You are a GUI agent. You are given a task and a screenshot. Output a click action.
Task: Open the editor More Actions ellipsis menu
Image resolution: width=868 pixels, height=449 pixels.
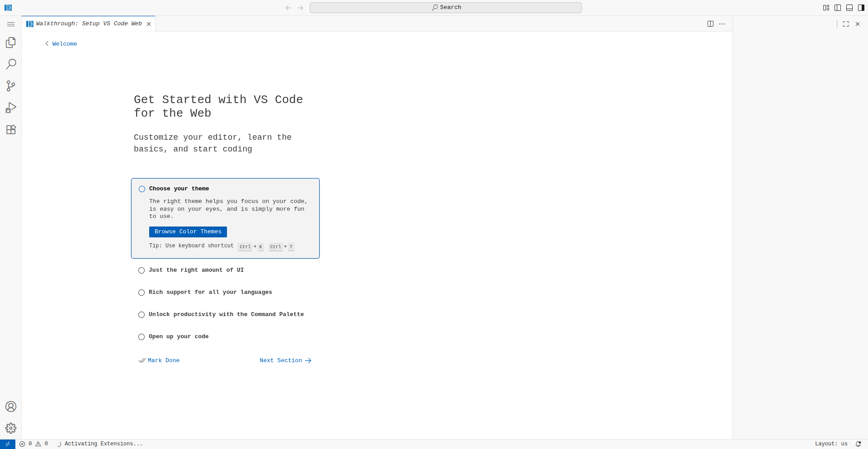click(722, 24)
